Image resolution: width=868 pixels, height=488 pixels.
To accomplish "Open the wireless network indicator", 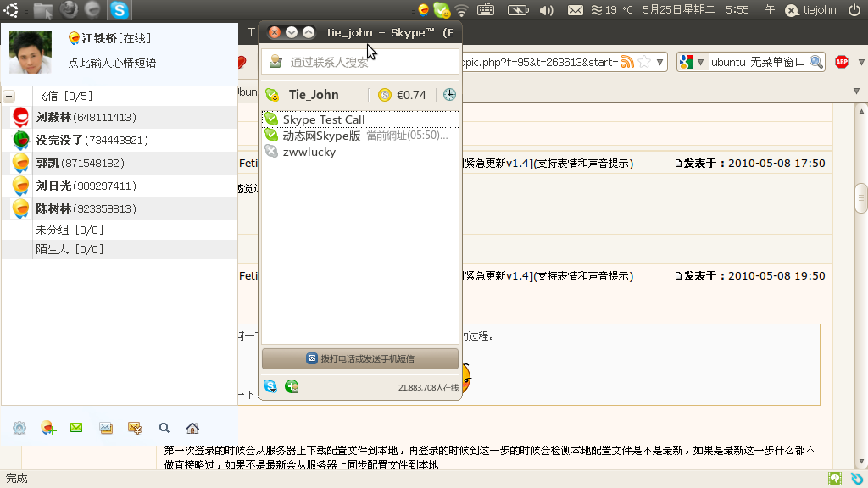I will click(x=461, y=10).
